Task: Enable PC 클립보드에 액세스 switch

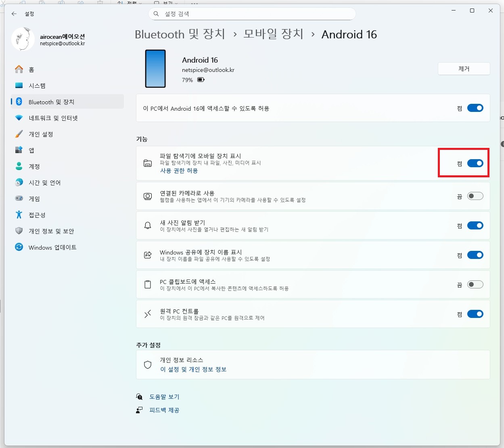Action: [x=475, y=284]
